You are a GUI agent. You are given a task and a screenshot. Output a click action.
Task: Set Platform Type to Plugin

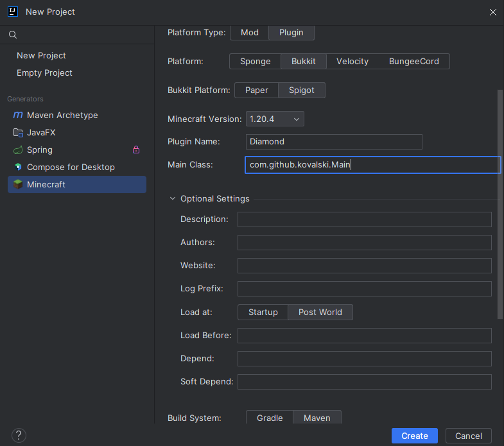tap(291, 33)
